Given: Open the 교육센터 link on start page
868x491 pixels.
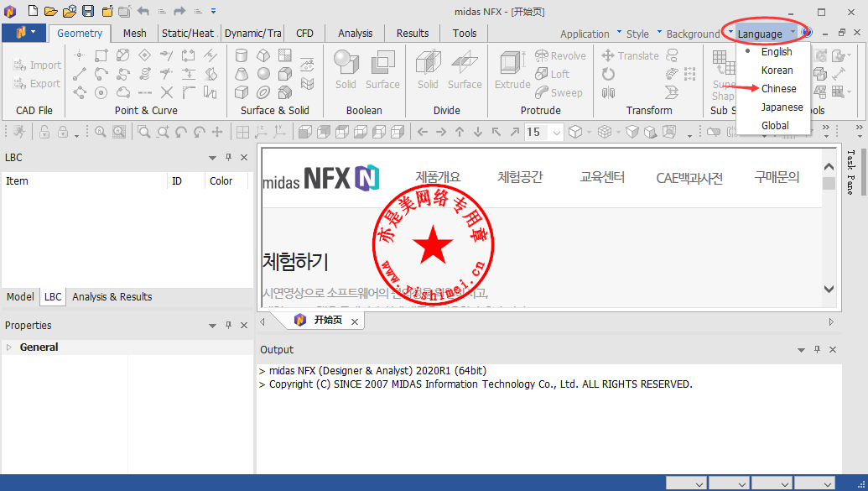Looking at the screenshot, I should pos(602,177).
